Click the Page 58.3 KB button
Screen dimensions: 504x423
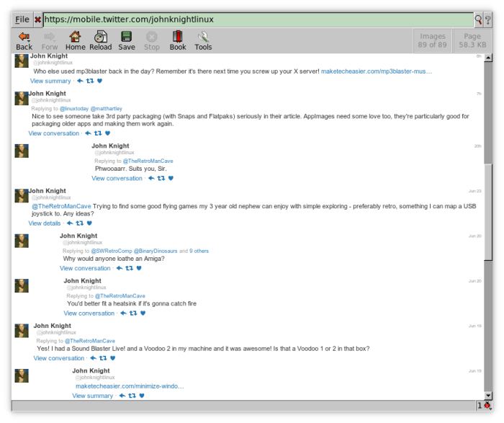coord(472,40)
